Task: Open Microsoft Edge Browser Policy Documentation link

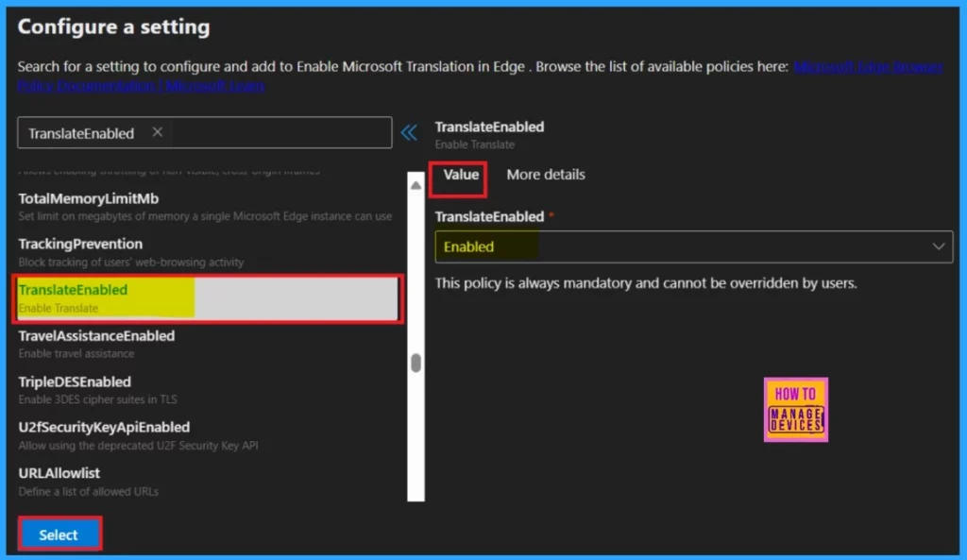Action: [868, 67]
